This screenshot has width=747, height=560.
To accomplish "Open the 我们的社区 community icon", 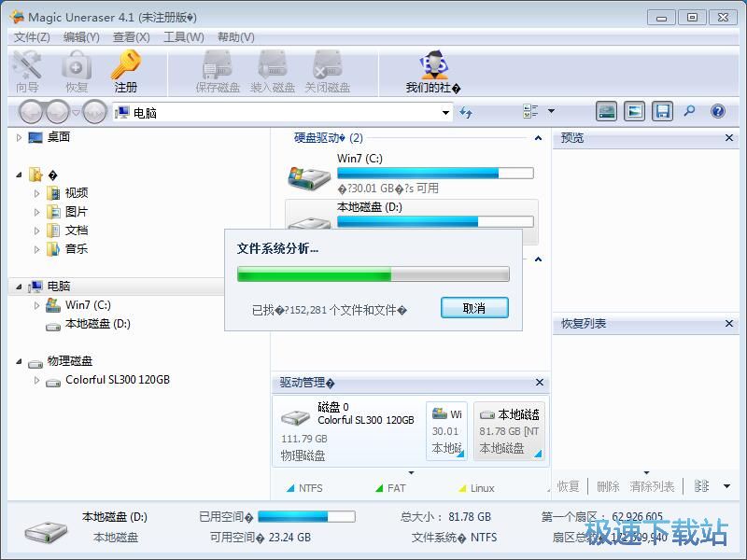I will (x=433, y=72).
